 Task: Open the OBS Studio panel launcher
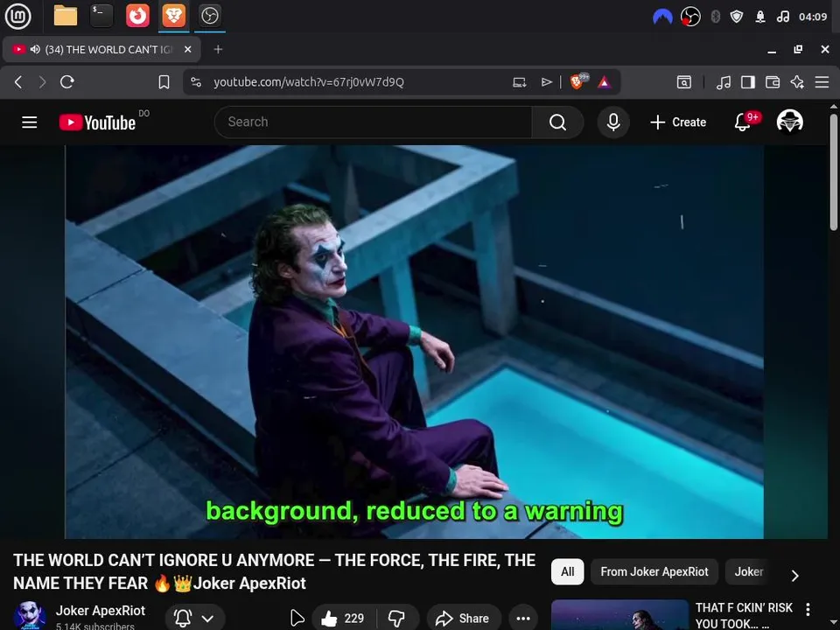[x=209, y=16]
